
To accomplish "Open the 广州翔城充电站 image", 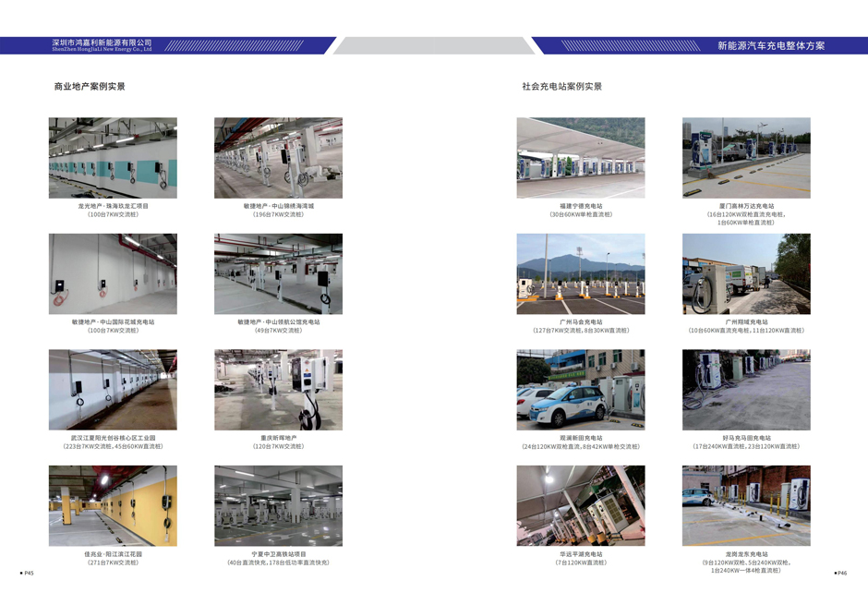I will (x=745, y=274).
